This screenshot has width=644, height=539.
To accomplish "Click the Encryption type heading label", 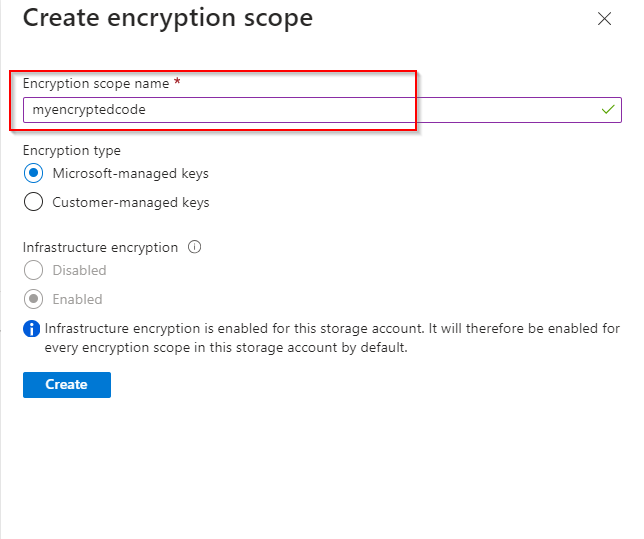I will (x=71, y=151).
